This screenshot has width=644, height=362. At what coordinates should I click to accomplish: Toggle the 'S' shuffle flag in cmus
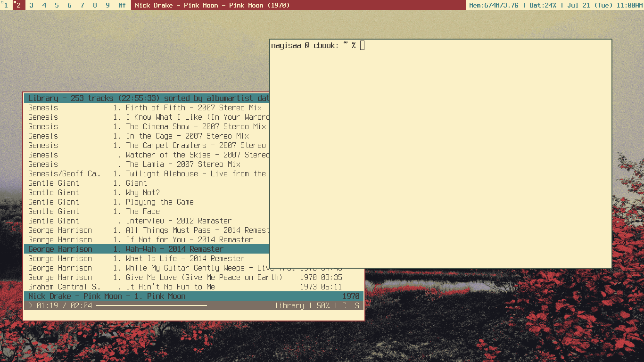click(357, 305)
